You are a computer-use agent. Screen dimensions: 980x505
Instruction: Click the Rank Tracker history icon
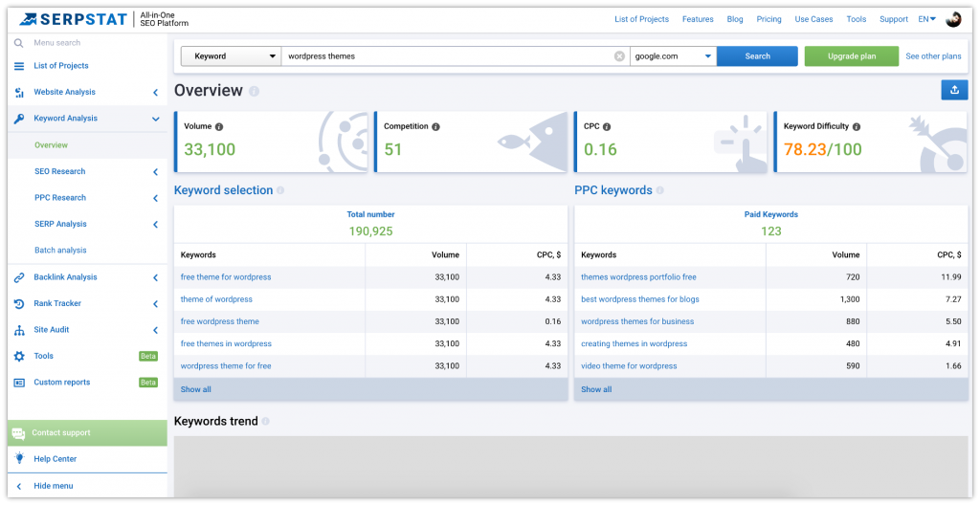point(19,304)
